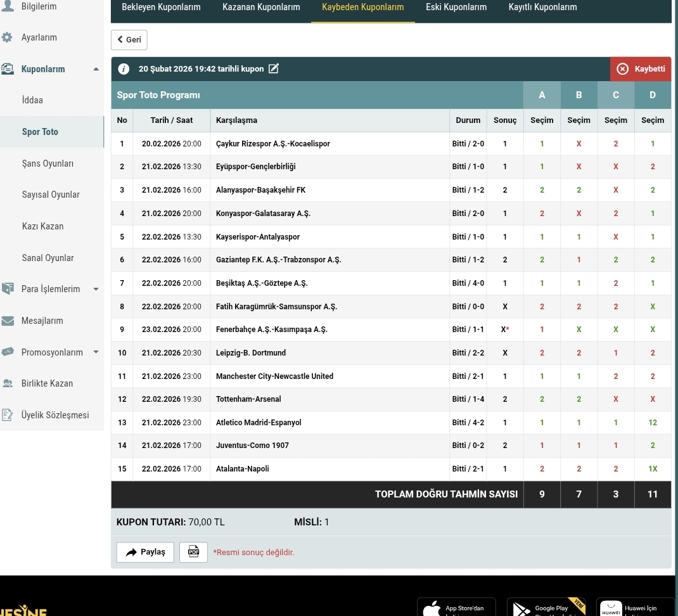Click the info icon beside coupon date
Screen dimensions: 678x616
(124, 69)
